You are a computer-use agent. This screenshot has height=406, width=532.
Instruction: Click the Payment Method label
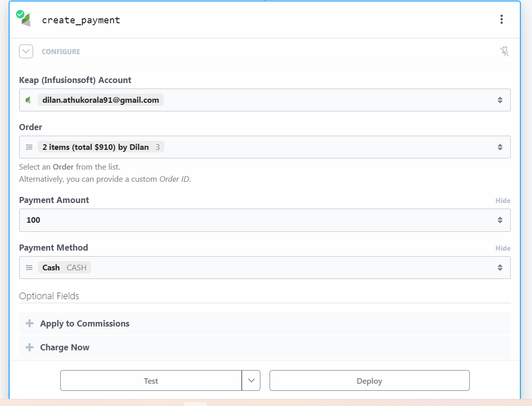54,248
